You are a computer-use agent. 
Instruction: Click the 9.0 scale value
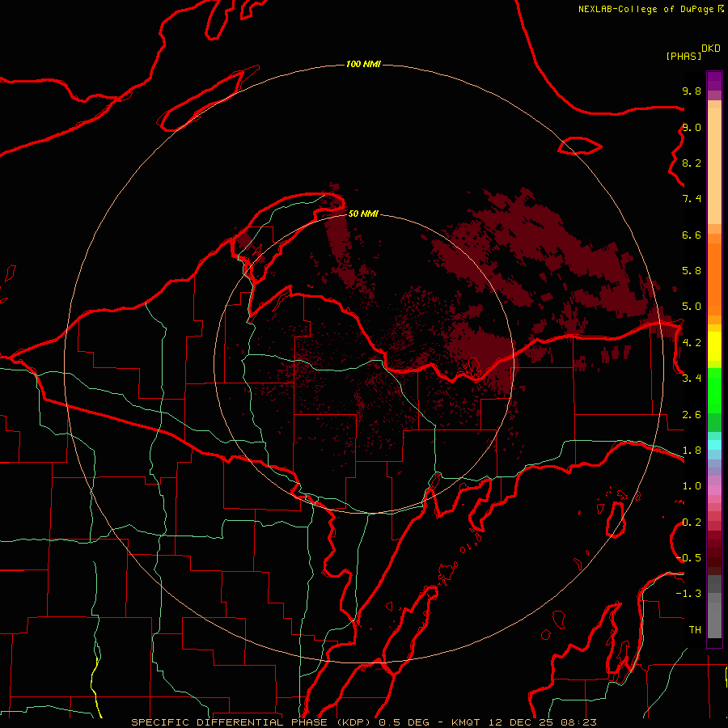click(x=692, y=127)
